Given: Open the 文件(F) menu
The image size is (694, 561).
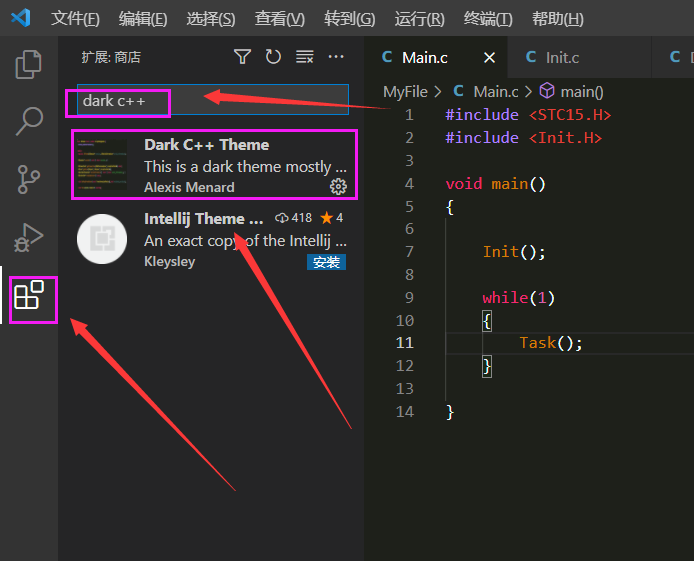Looking at the screenshot, I should pyautogui.click(x=75, y=19).
